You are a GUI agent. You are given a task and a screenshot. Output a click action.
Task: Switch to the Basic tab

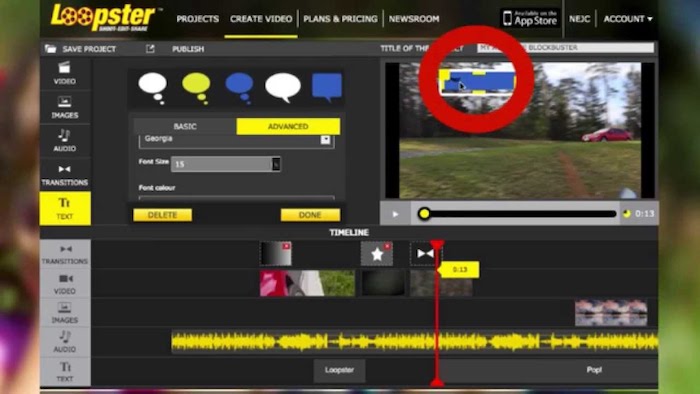(185, 126)
